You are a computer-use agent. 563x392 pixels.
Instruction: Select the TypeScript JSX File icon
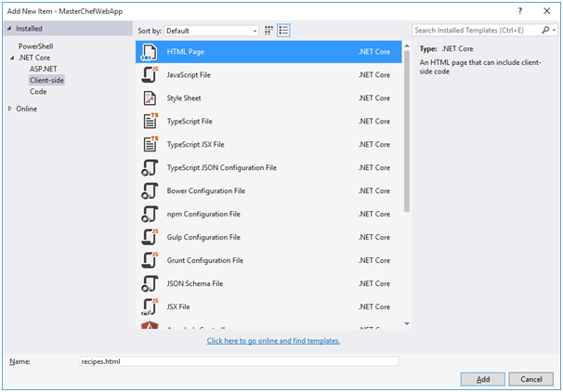(151, 145)
